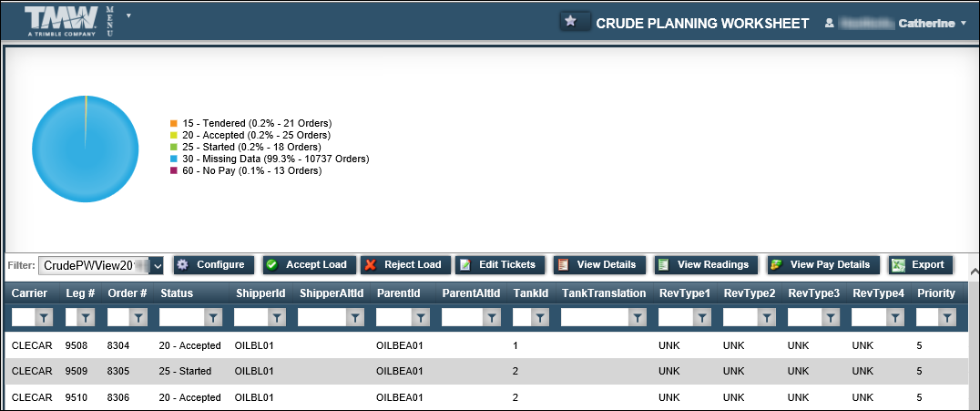980x411 pixels.
Task: Click the Configure gear button
Action: [211, 265]
